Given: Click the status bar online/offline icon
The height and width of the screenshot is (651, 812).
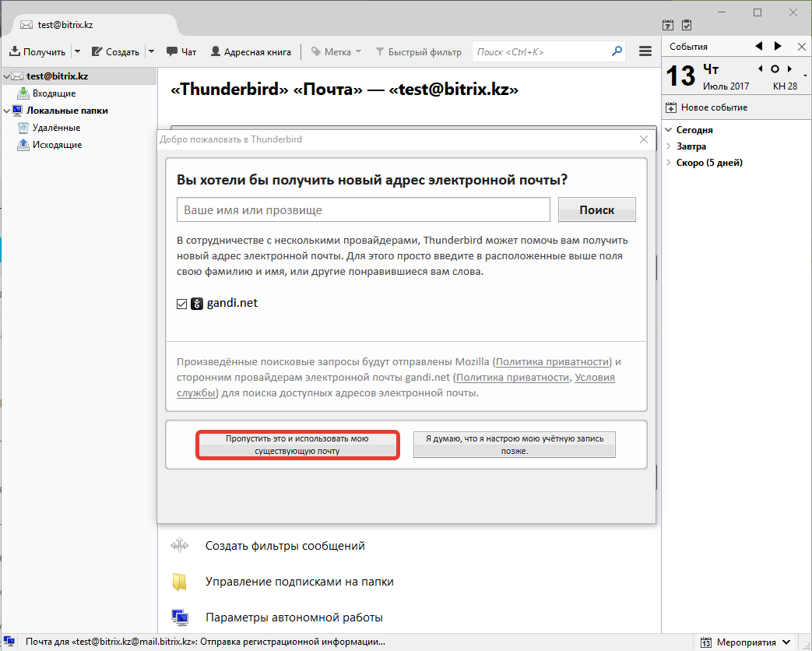Looking at the screenshot, I should click(x=9, y=642).
